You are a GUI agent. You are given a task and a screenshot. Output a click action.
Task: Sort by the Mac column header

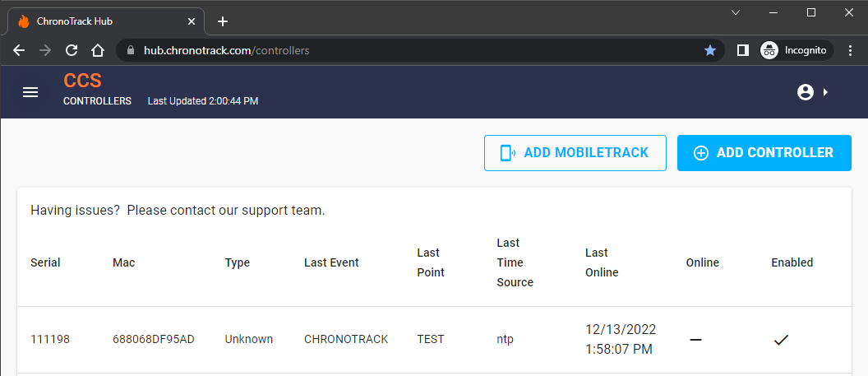(123, 262)
